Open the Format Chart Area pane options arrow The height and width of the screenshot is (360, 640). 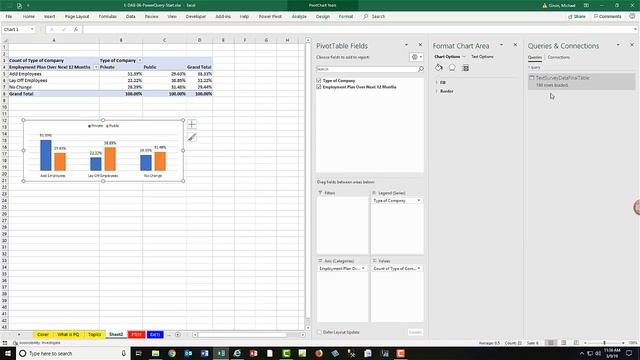pyautogui.click(x=502, y=45)
